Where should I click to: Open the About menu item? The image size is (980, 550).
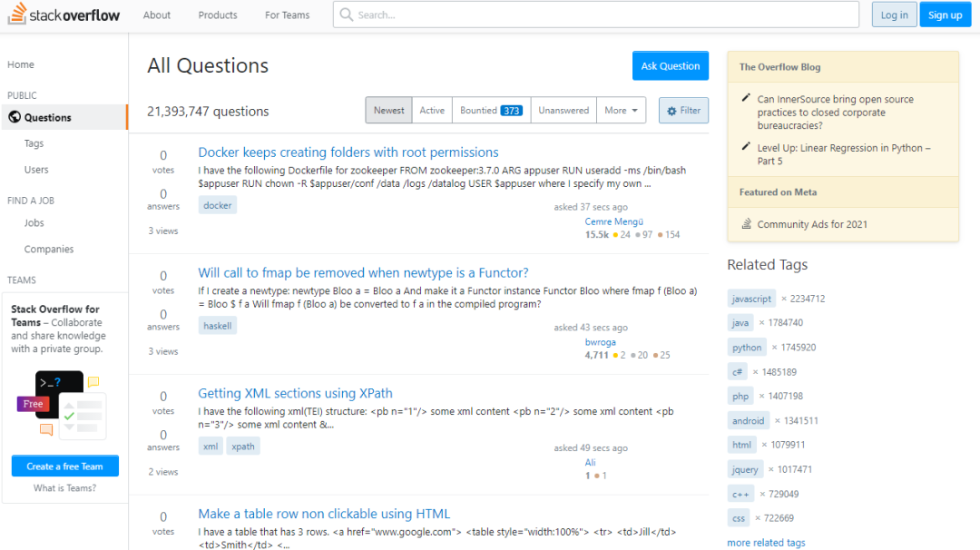(157, 15)
